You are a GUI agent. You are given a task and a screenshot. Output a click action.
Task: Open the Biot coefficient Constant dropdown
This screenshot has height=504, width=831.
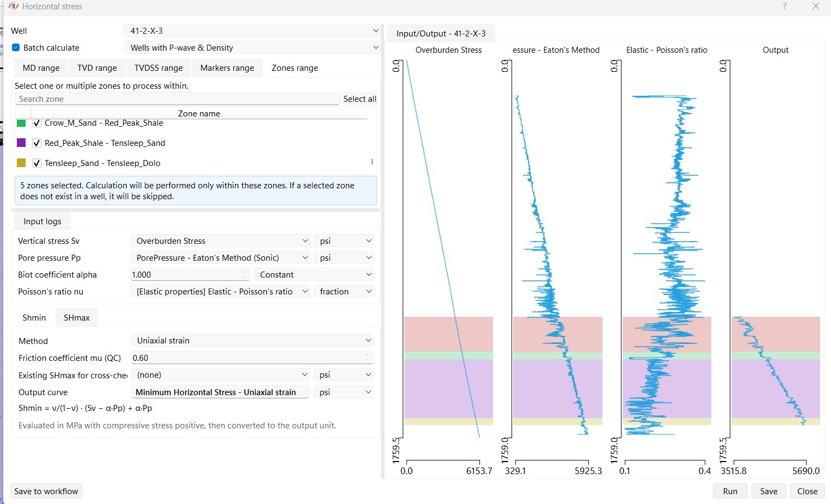[315, 275]
